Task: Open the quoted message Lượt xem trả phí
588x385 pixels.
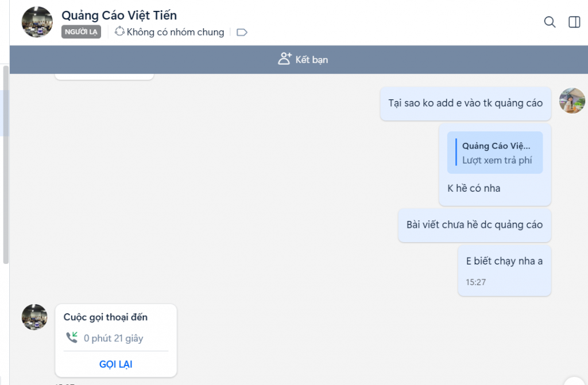Action: point(495,153)
